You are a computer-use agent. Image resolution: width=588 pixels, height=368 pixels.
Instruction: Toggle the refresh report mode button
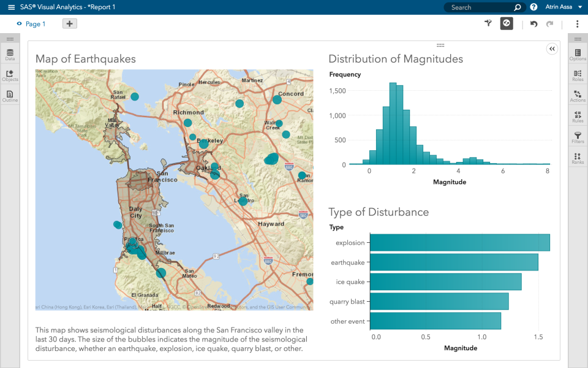coord(506,23)
